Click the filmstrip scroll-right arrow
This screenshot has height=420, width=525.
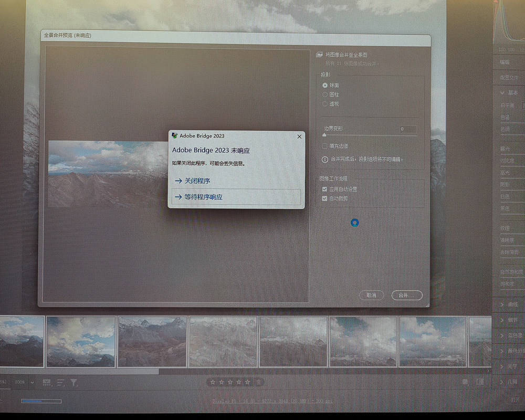[488, 371]
